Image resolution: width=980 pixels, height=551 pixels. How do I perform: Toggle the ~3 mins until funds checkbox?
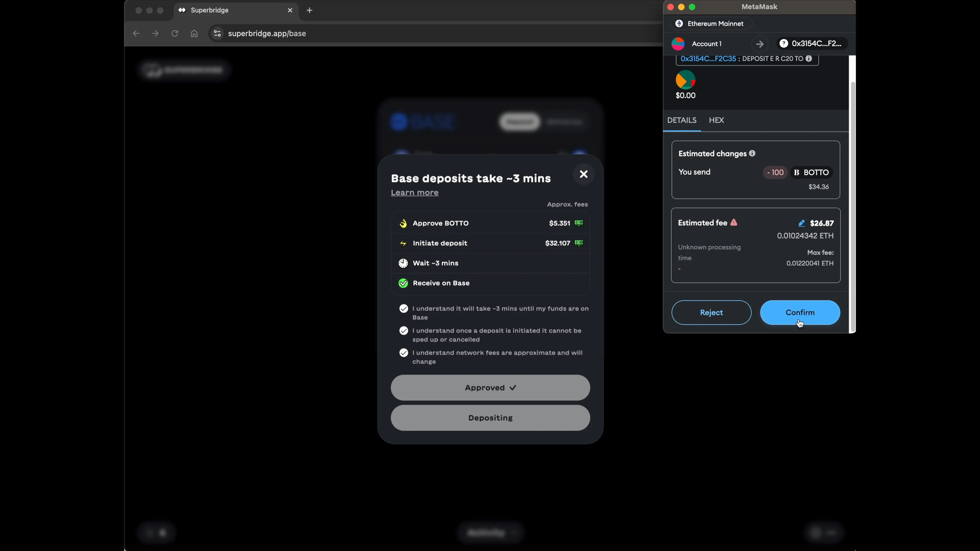coord(404,309)
